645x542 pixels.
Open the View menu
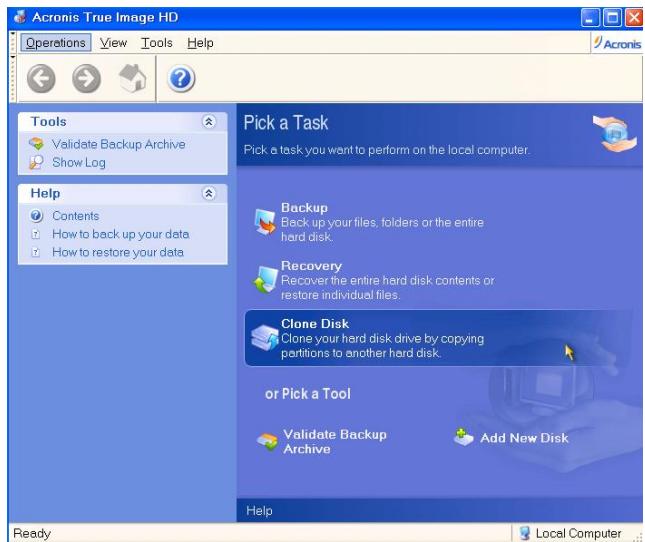pos(114,43)
